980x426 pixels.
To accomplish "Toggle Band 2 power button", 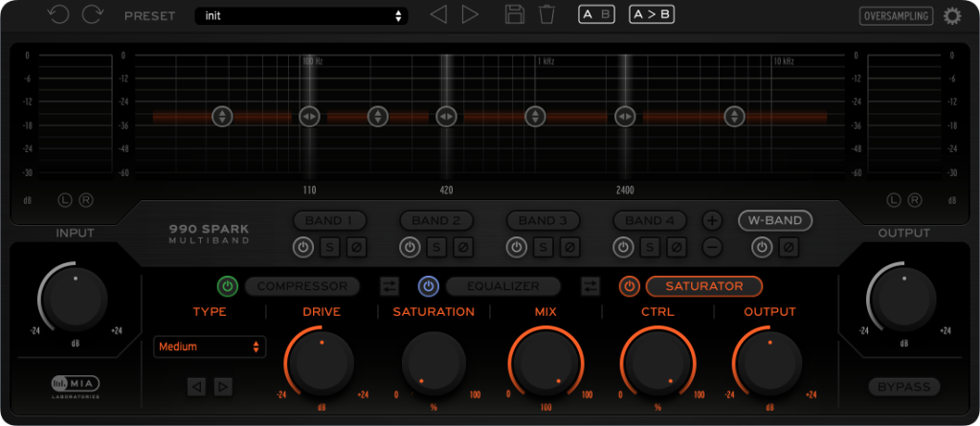I will coord(410,247).
